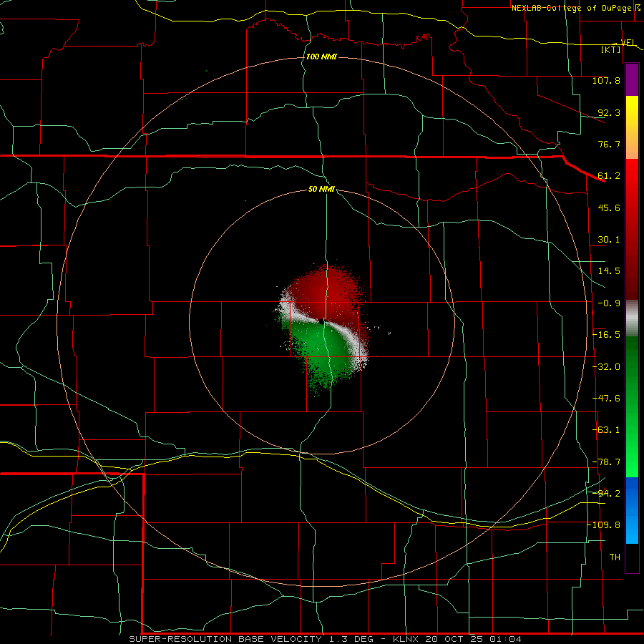The width and height of the screenshot is (644, 644).
Task: Click the color scale value 76.7
Action: click(x=609, y=144)
